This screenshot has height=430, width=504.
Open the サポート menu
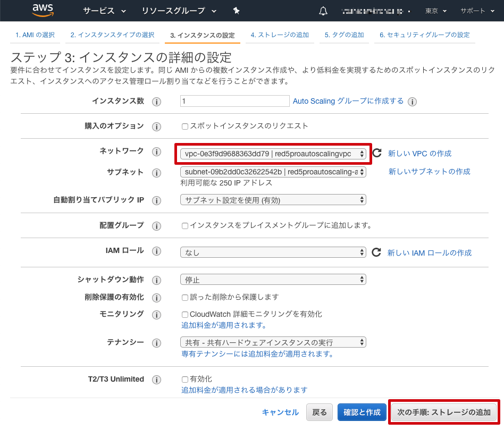477,11
